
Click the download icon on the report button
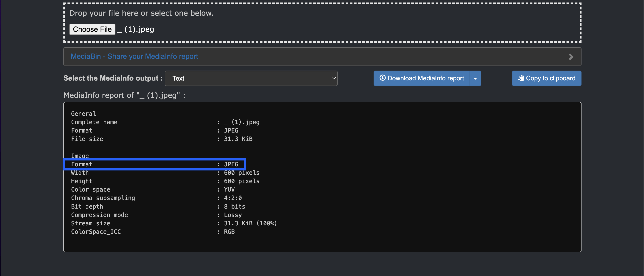(382, 78)
